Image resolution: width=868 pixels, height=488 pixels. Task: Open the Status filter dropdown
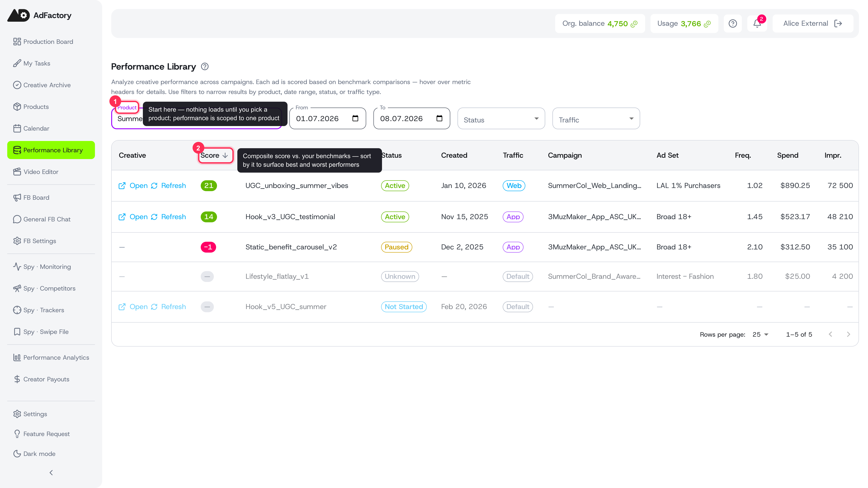tap(501, 119)
